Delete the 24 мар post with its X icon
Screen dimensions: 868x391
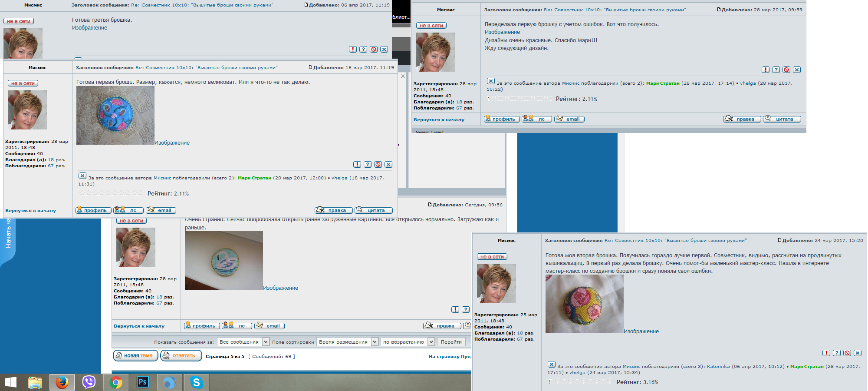click(858, 353)
